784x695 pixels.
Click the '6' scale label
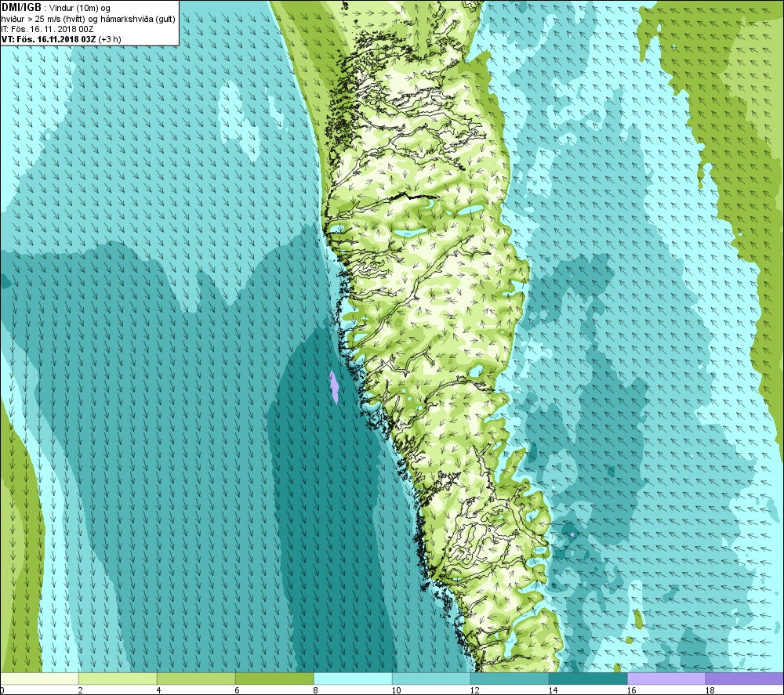coord(238,690)
